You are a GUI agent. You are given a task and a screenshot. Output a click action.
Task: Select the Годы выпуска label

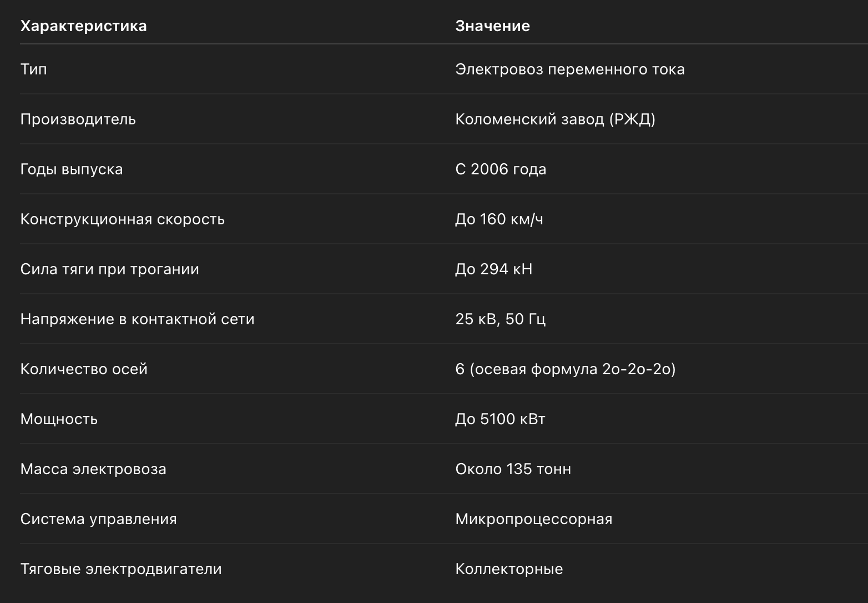(71, 169)
